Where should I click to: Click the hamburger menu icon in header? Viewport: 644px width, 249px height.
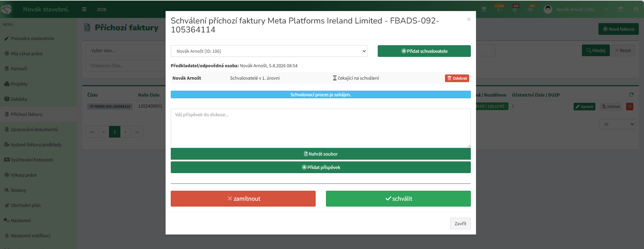84,9
